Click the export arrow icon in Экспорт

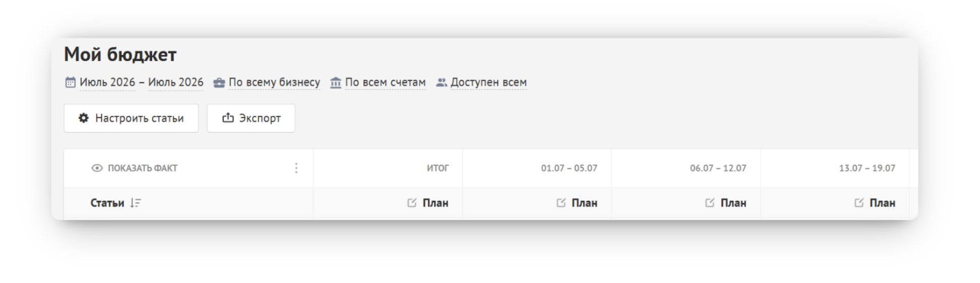(228, 118)
